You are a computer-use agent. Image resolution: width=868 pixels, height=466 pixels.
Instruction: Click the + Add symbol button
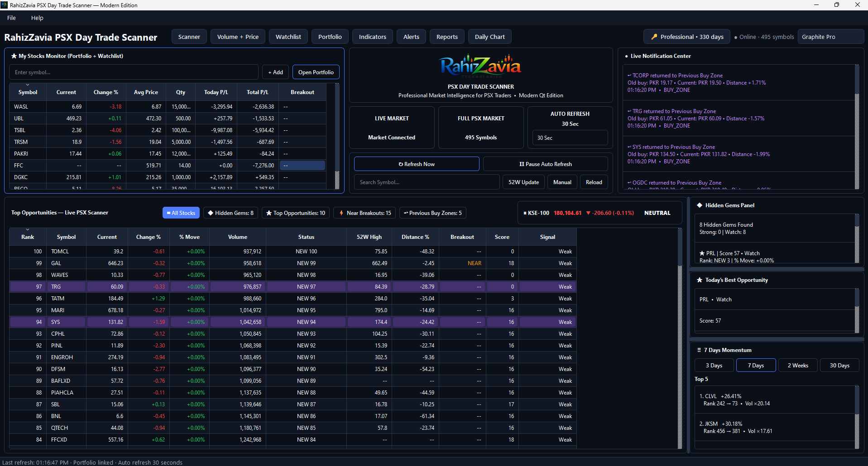pyautogui.click(x=275, y=72)
